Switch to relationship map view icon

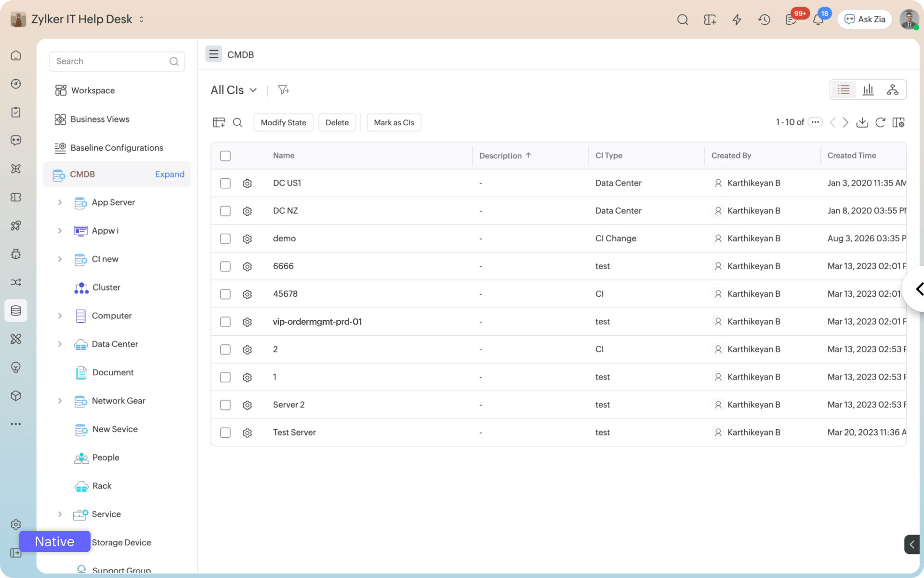pyautogui.click(x=892, y=90)
